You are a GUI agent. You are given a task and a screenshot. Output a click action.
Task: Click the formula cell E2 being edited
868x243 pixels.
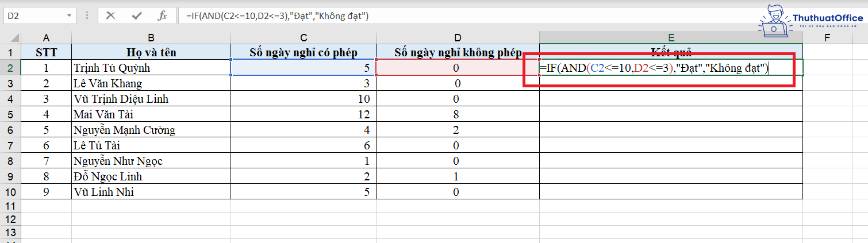(671, 68)
